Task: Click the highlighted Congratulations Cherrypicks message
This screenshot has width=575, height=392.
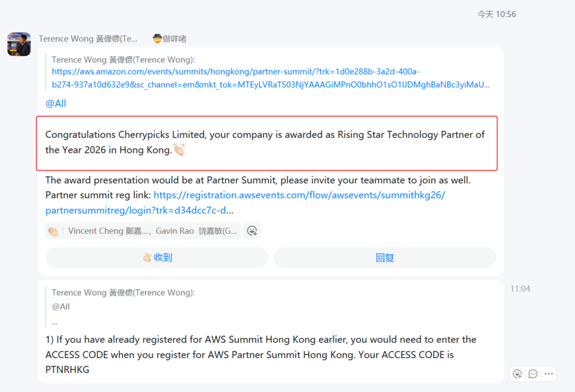Action: [266, 143]
